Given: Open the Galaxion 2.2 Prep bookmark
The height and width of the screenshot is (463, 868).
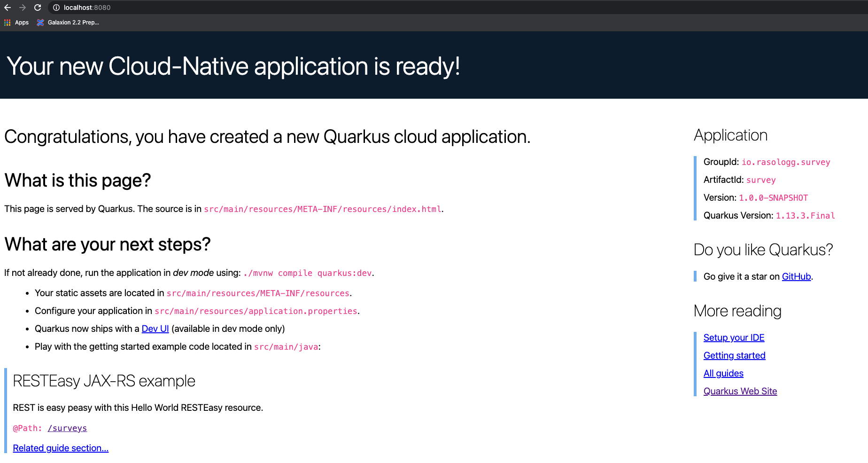Looking at the screenshot, I should click(x=73, y=22).
